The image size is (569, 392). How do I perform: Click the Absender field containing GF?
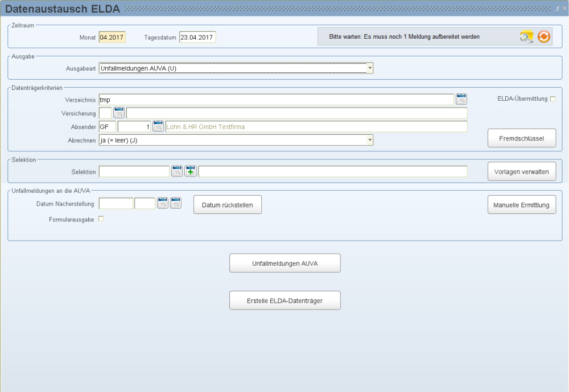108,127
